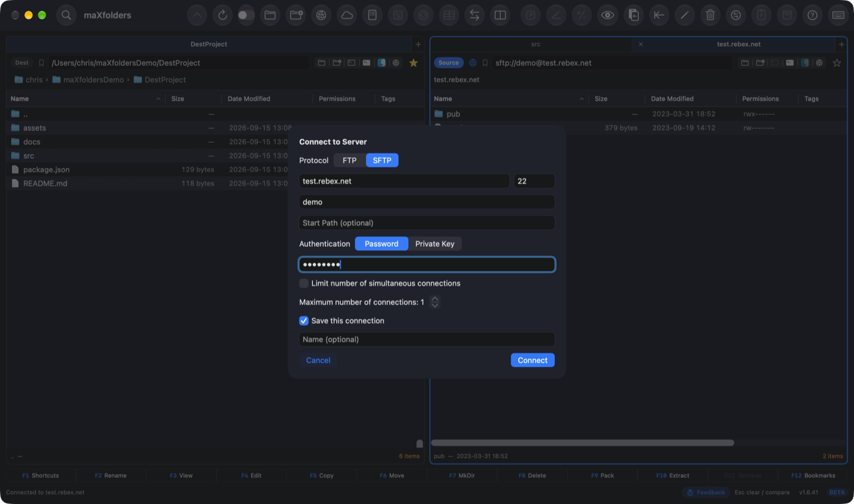Click the F12 Bookmarks button
The height and width of the screenshot is (504, 854).
pos(813,475)
